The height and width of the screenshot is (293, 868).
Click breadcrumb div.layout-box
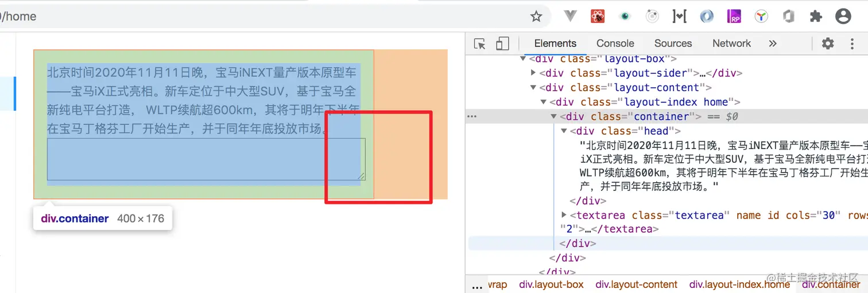(551, 284)
